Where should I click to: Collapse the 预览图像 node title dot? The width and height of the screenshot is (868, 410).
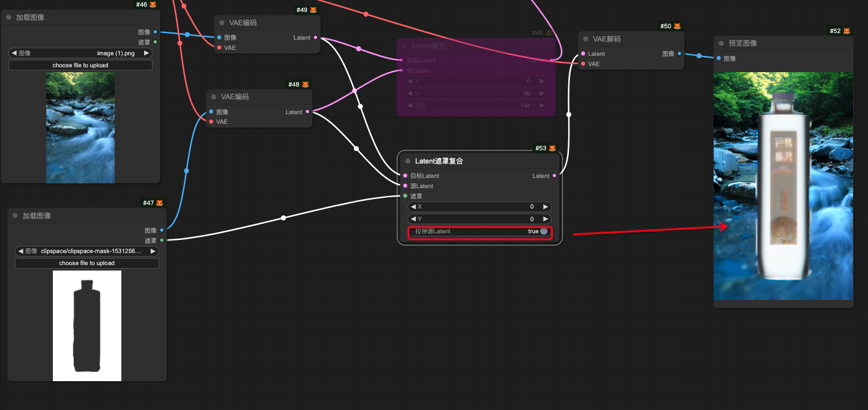pyautogui.click(x=721, y=43)
